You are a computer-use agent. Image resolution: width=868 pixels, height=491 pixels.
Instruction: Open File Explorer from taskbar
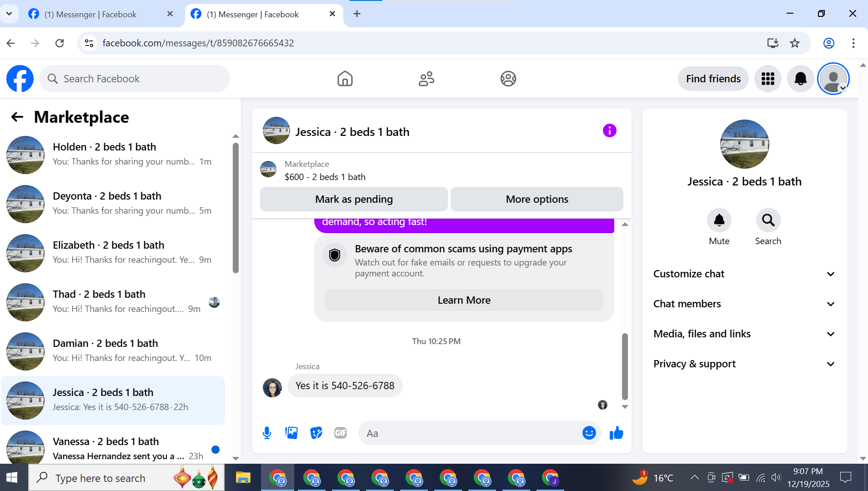click(x=243, y=478)
